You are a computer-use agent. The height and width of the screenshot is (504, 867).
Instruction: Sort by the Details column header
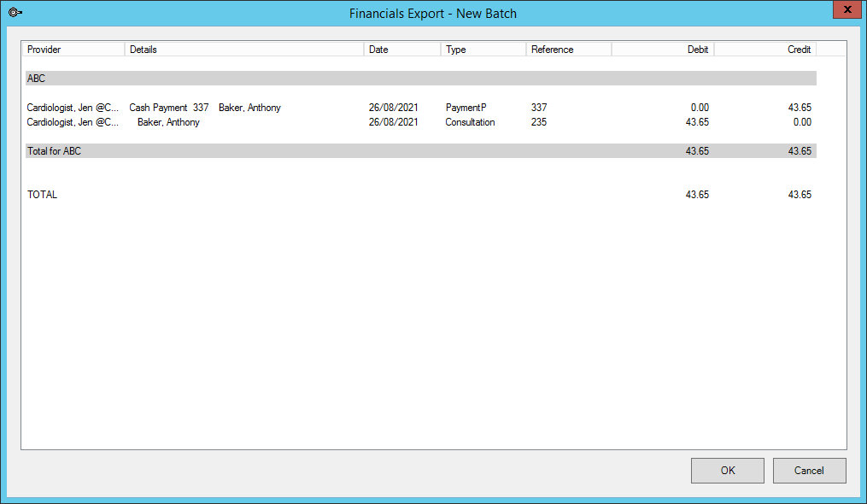click(x=243, y=50)
